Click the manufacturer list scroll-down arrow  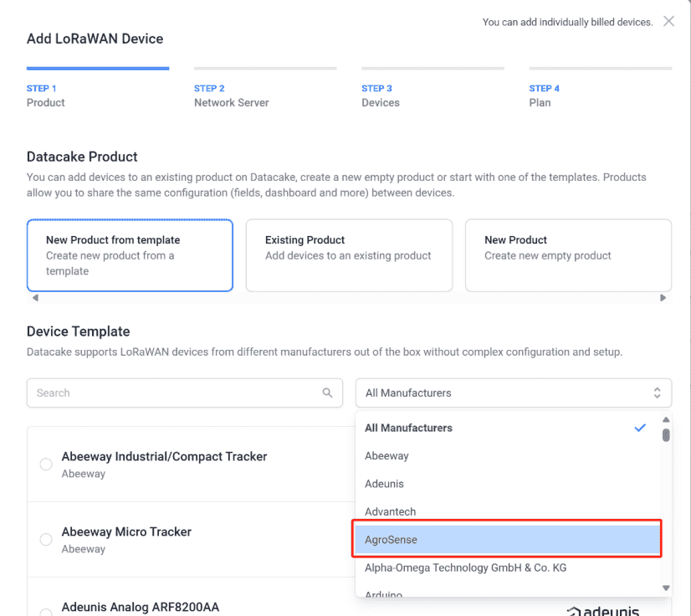point(666,588)
